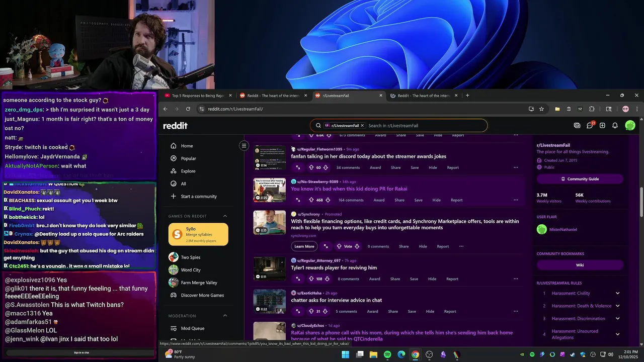The width and height of the screenshot is (644, 362).
Task: Open overflow menu on Tyler1 post
Action: click(x=515, y=279)
